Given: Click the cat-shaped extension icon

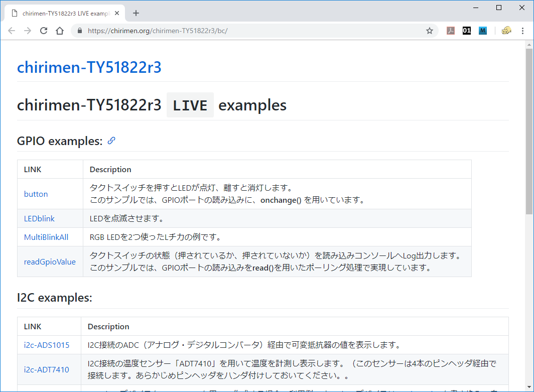Looking at the screenshot, I should pos(506,31).
